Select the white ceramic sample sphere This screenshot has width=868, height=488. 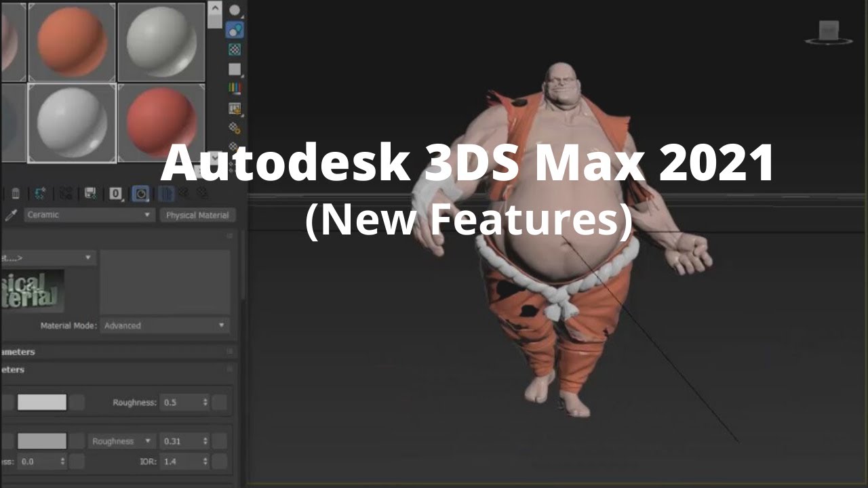pos(72,122)
